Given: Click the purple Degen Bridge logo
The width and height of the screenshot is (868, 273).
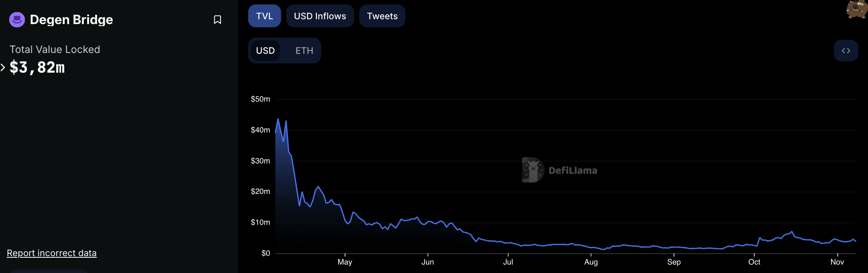Looking at the screenshot, I should coord(17,20).
